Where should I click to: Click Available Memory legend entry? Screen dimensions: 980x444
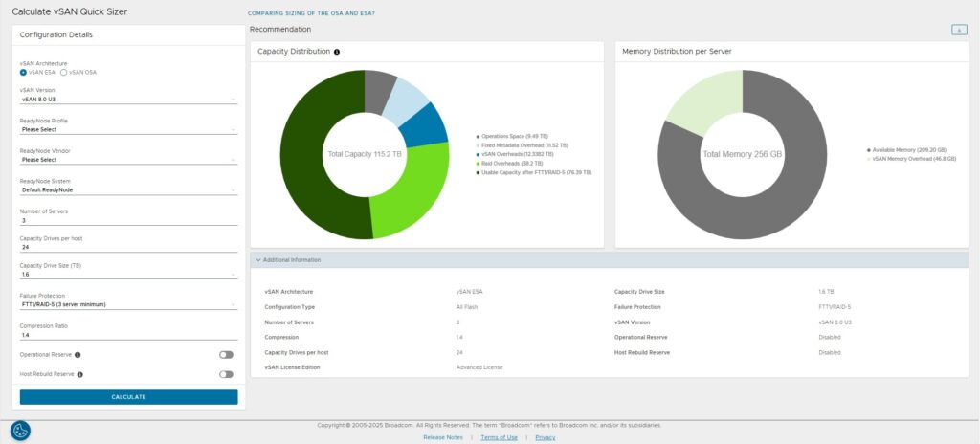906,150
